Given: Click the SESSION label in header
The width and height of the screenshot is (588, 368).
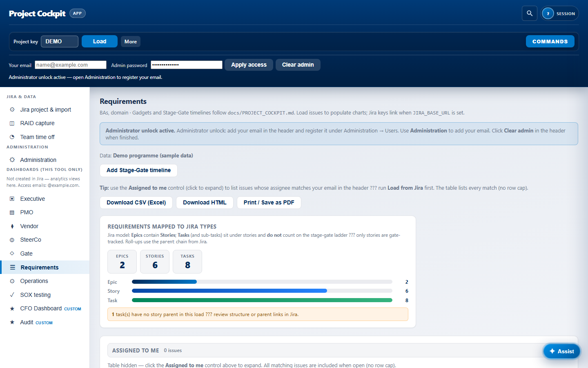Looking at the screenshot, I should [x=566, y=13].
